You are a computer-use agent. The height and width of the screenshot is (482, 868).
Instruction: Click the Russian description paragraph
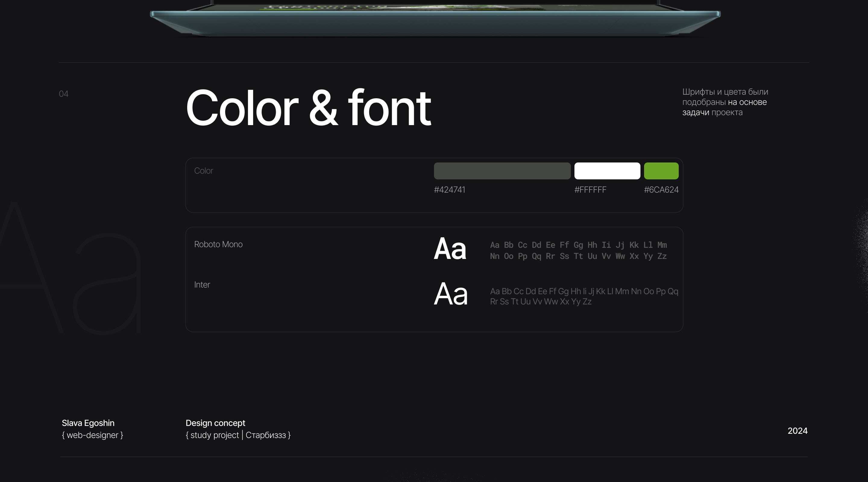[x=725, y=102]
